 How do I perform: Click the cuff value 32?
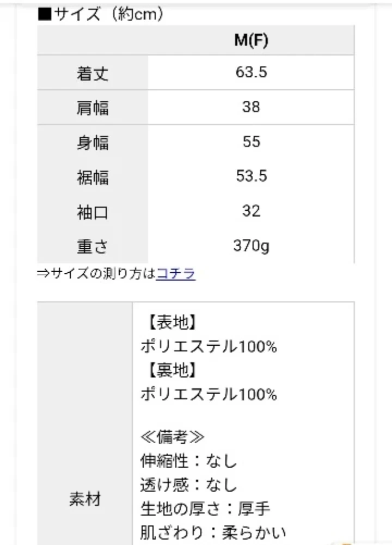coord(251,212)
